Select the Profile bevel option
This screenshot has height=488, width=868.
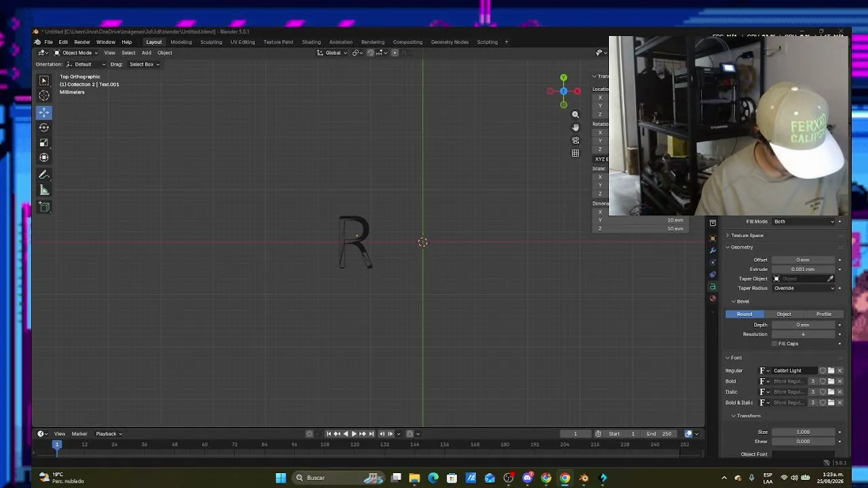pyautogui.click(x=824, y=314)
